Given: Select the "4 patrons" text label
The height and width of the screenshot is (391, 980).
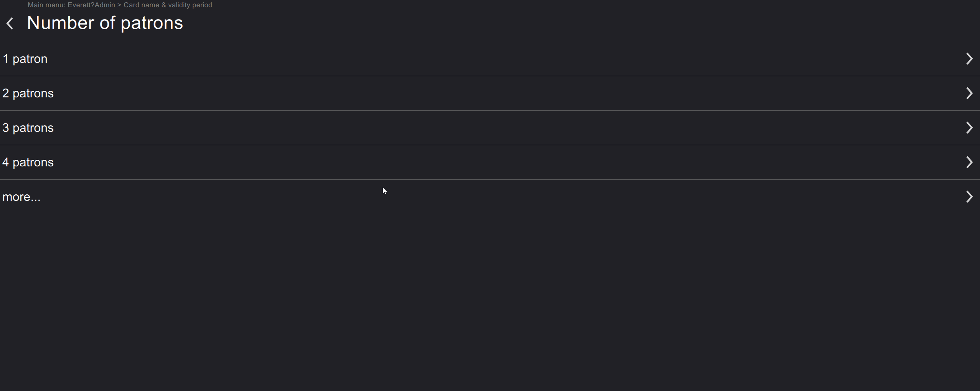Looking at the screenshot, I should [28, 163].
